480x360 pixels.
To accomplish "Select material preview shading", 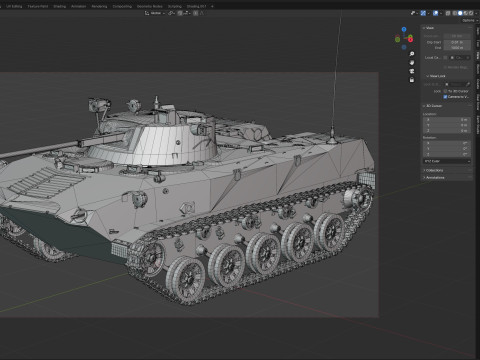I will point(466,13).
